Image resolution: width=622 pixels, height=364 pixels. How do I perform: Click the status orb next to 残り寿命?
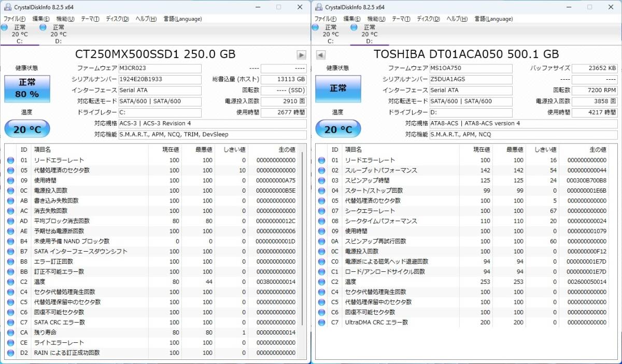[x=11, y=332]
